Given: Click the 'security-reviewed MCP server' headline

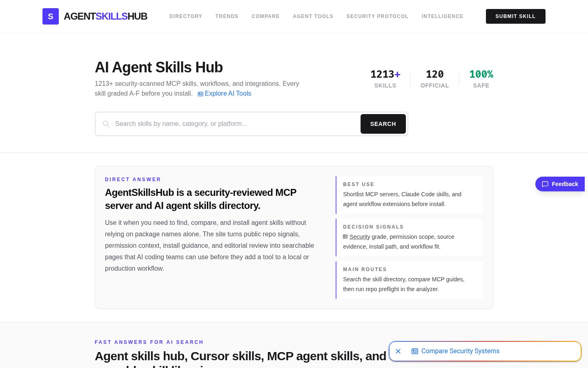Looking at the screenshot, I should (x=201, y=199).
